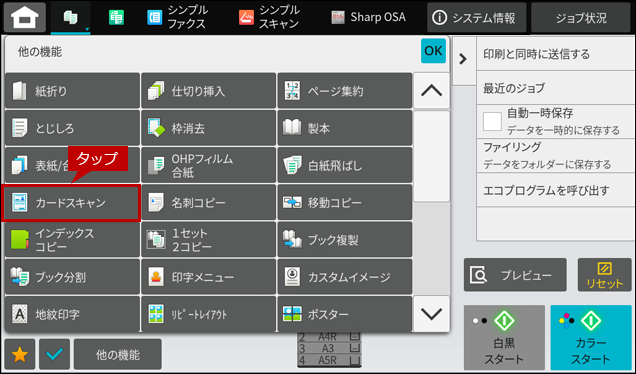636x374 pixels.
Task: Collapse the action panel chevron
Action: [464, 60]
